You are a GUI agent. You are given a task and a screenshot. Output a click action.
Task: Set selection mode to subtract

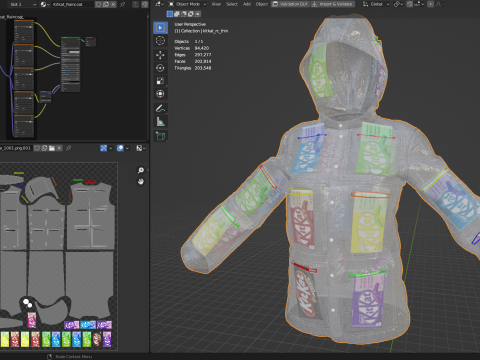coord(184,14)
